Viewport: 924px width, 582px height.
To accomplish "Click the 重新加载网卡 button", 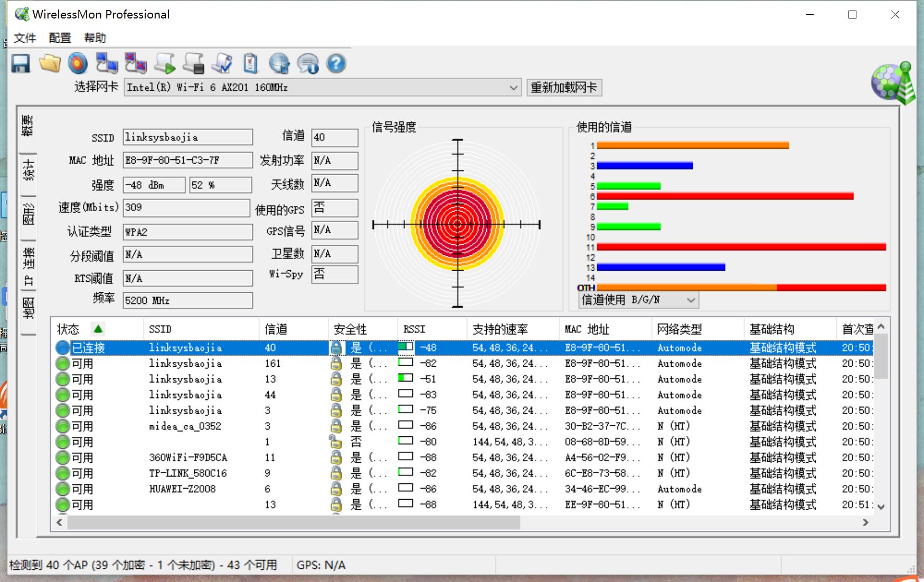I will tap(564, 88).
